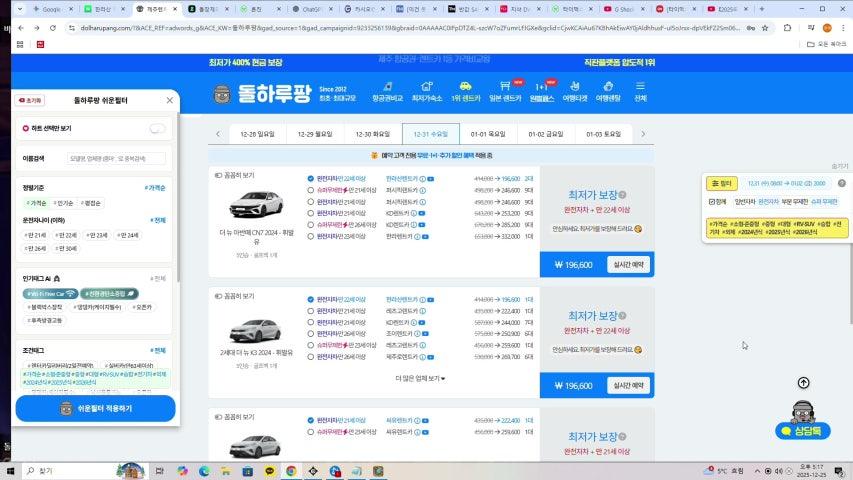Viewport: 853px width, 480px height.
Task: Open the 항공권비교 flight comparison icon
Action: tap(387, 91)
